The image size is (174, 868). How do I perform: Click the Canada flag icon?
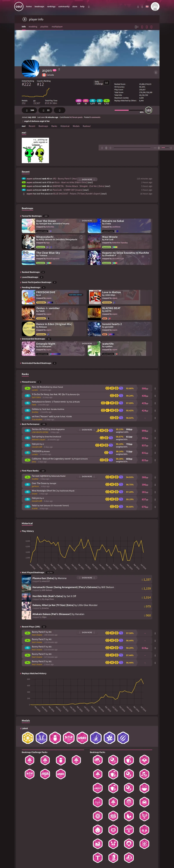[44, 75]
